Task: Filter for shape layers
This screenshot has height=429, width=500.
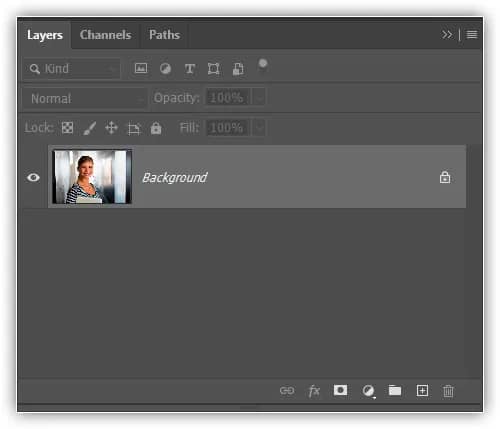Action: (213, 69)
